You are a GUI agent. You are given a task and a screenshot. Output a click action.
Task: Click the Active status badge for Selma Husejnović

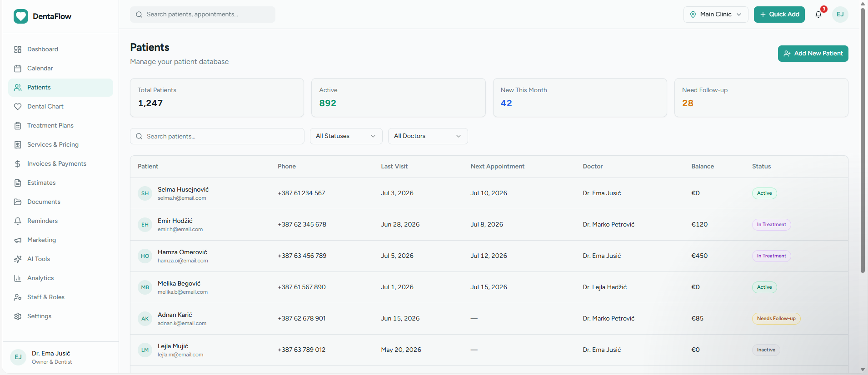click(764, 193)
